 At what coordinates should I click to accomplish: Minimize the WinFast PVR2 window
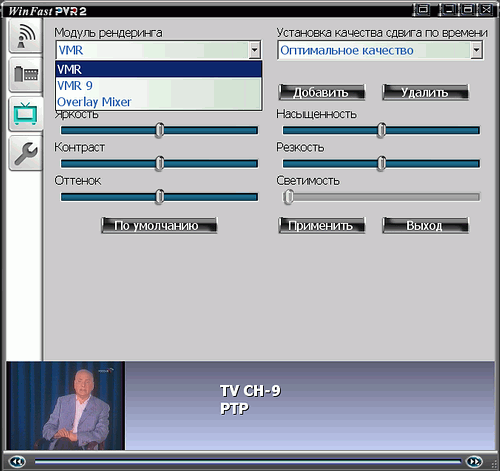(x=449, y=9)
